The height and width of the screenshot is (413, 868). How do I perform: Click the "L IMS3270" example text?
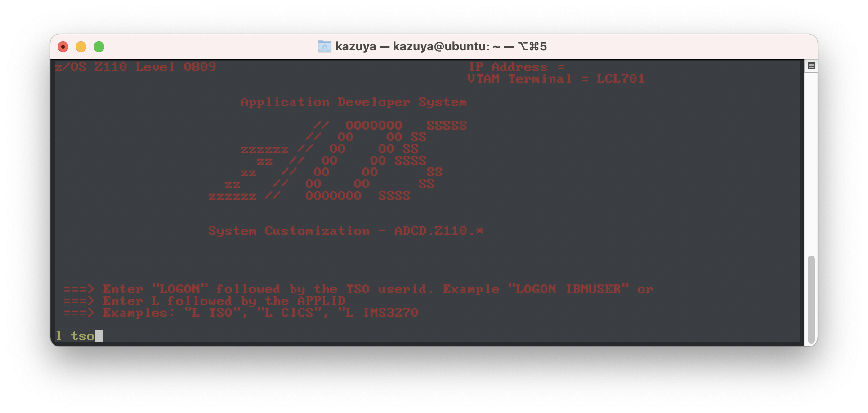(382, 313)
